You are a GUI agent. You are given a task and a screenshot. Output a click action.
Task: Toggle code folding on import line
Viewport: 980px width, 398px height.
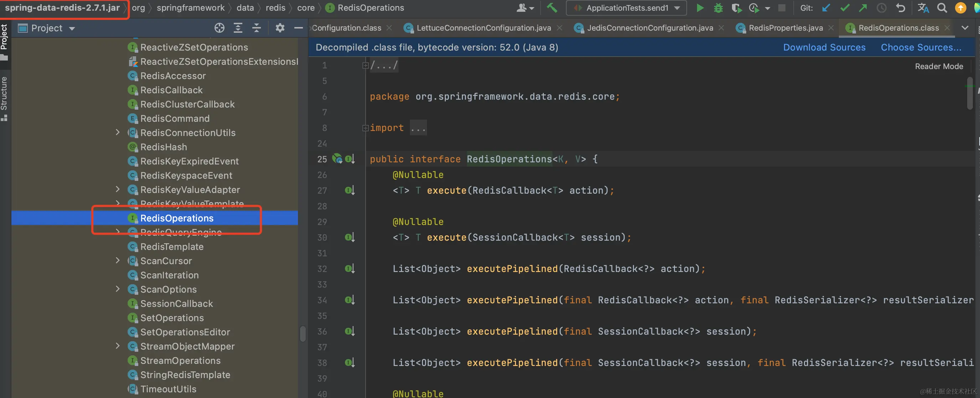tap(365, 128)
